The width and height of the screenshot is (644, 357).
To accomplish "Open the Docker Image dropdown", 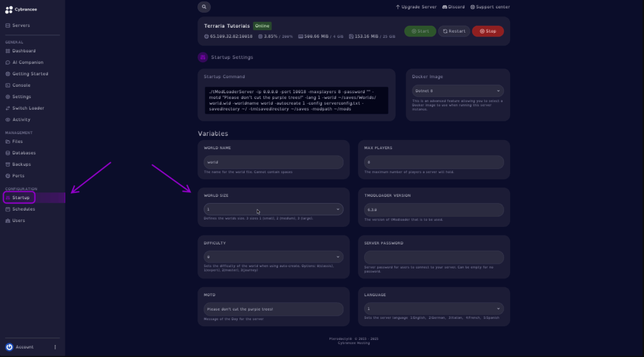I will point(458,91).
